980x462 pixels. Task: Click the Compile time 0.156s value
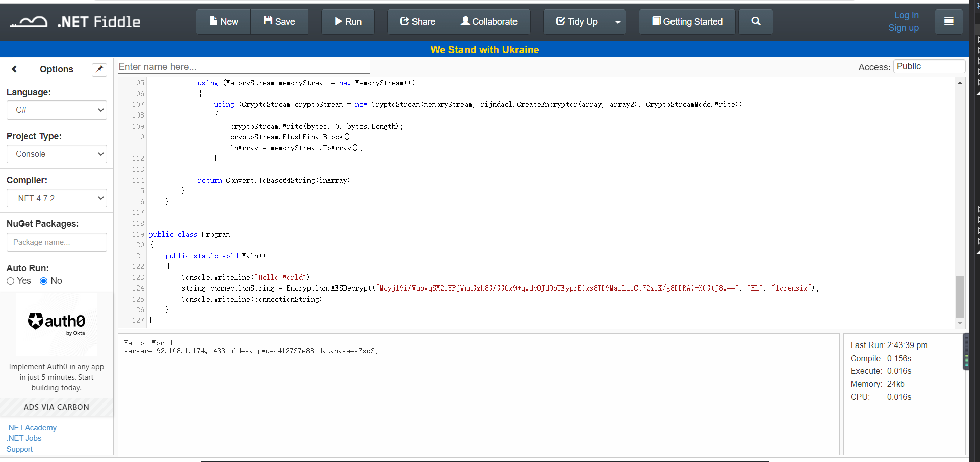tap(899, 359)
